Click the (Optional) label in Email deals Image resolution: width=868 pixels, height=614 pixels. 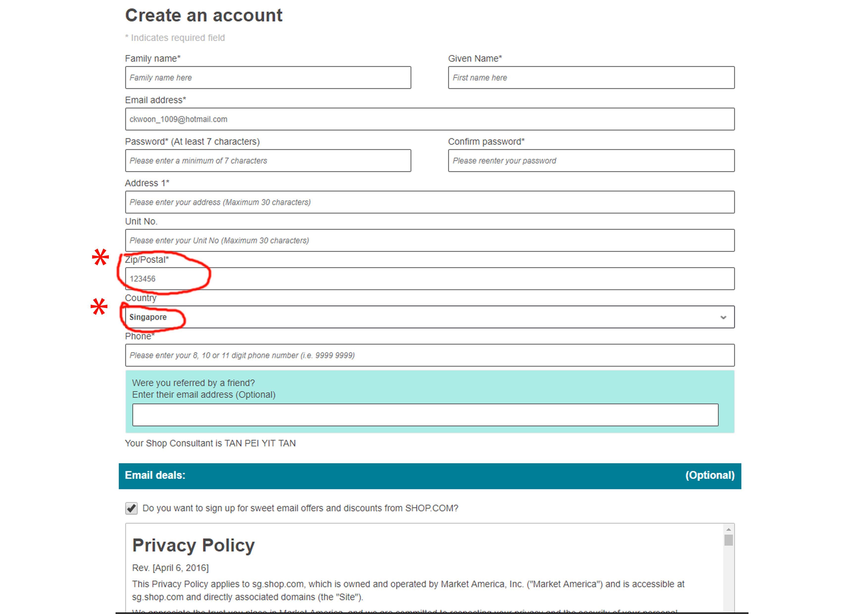tap(710, 476)
